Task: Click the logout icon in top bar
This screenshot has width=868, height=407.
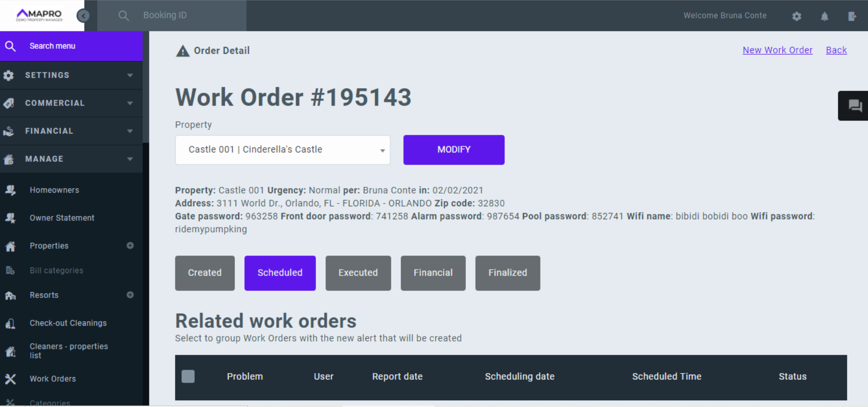Action: point(852,16)
